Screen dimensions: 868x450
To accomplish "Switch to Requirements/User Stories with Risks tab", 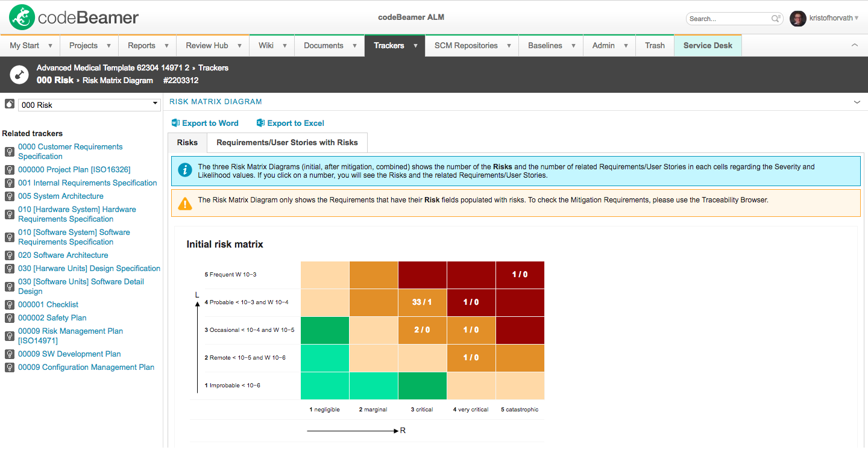I will 287,143.
